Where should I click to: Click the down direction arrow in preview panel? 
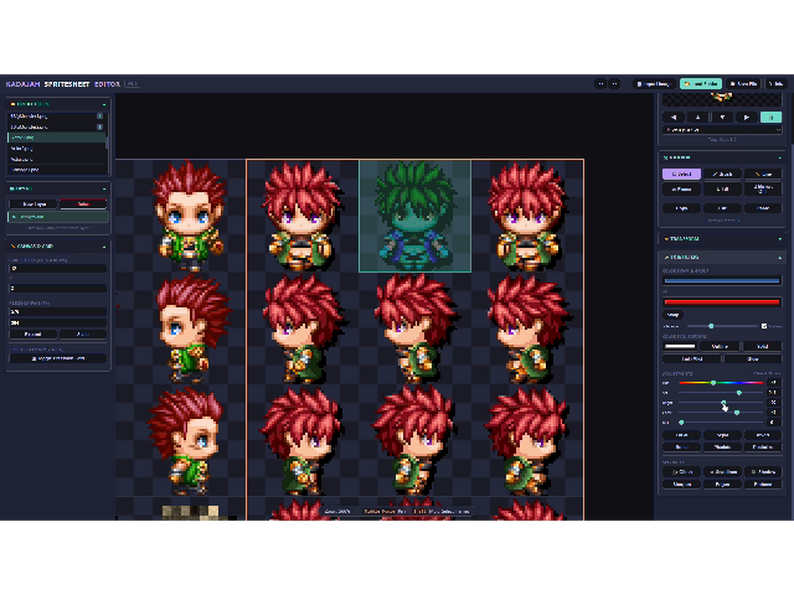tap(722, 117)
